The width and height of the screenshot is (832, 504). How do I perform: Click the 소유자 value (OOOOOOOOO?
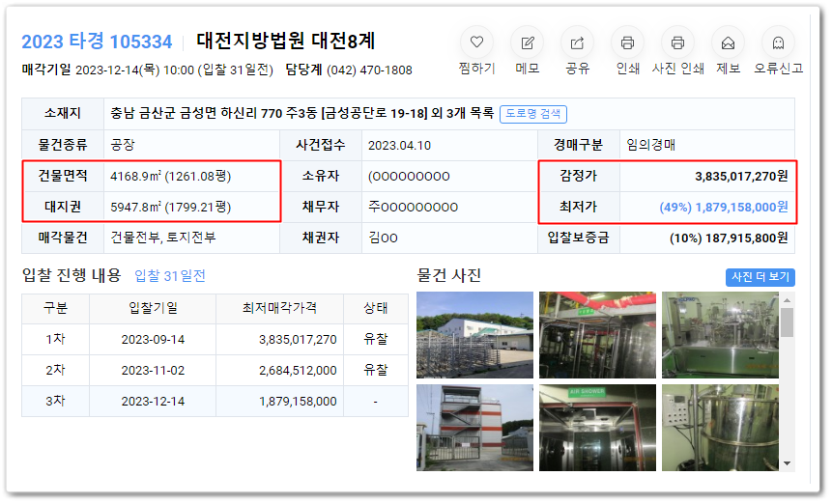coord(409,176)
